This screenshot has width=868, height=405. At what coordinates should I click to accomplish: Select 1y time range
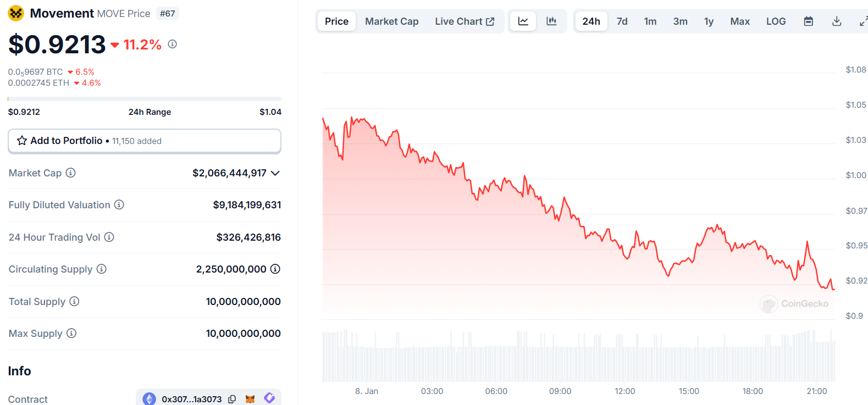[709, 21]
